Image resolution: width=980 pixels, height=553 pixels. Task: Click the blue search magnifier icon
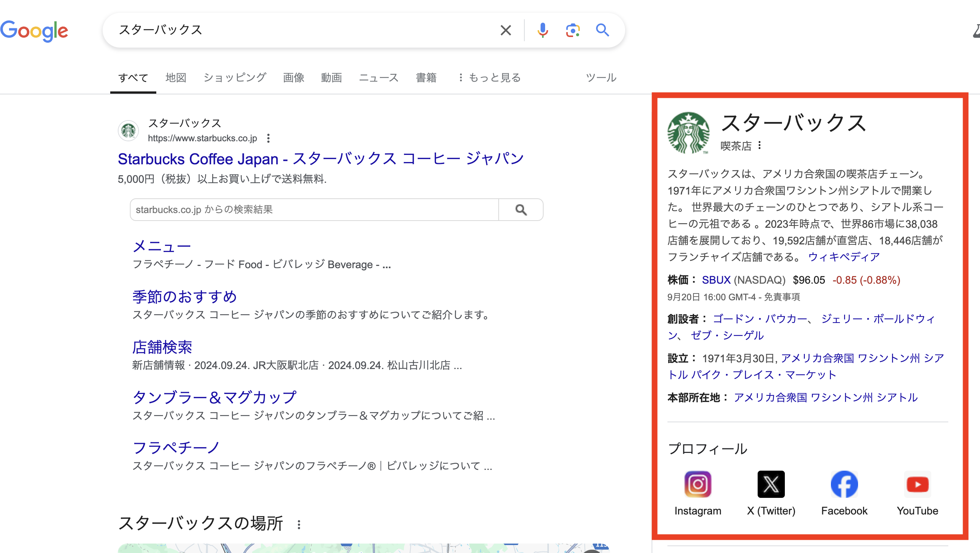tap(602, 30)
